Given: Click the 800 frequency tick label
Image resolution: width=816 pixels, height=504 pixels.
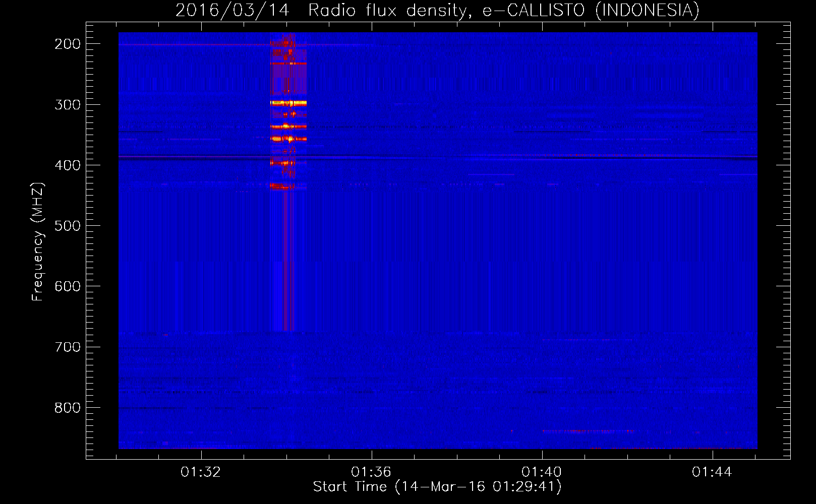Looking at the screenshot, I should pyautogui.click(x=68, y=408).
